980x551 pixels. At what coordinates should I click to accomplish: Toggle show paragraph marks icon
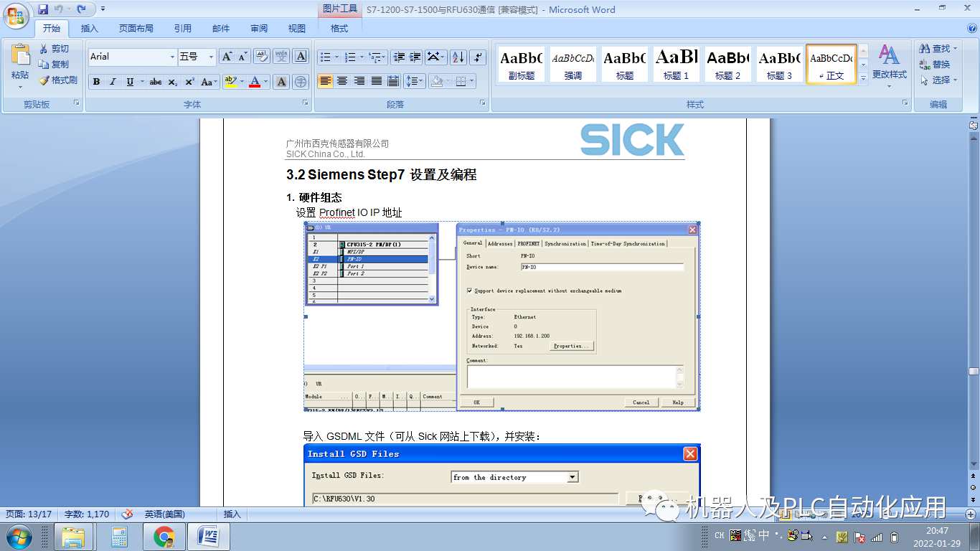[x=479, y=57]
